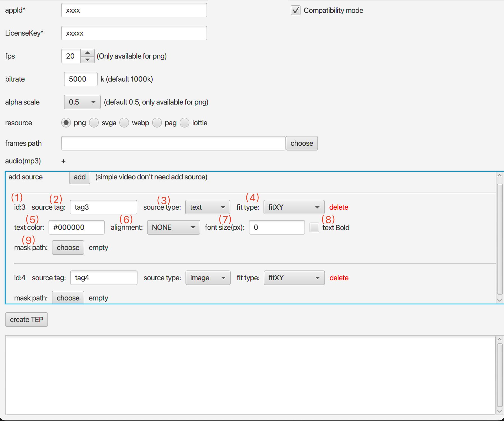Click the create TEP button
The width and height of the screenshot is (504, 421).
pos(27,320)
